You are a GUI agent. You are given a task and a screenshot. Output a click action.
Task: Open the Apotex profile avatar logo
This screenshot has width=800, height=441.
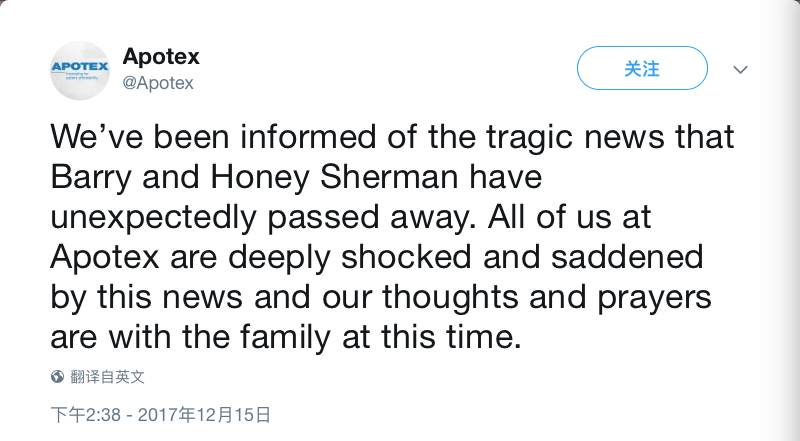click(80, 70)
